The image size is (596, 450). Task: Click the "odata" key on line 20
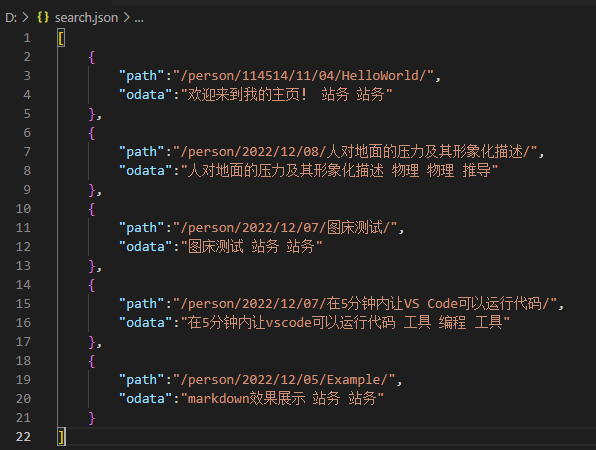click(146, 398)
